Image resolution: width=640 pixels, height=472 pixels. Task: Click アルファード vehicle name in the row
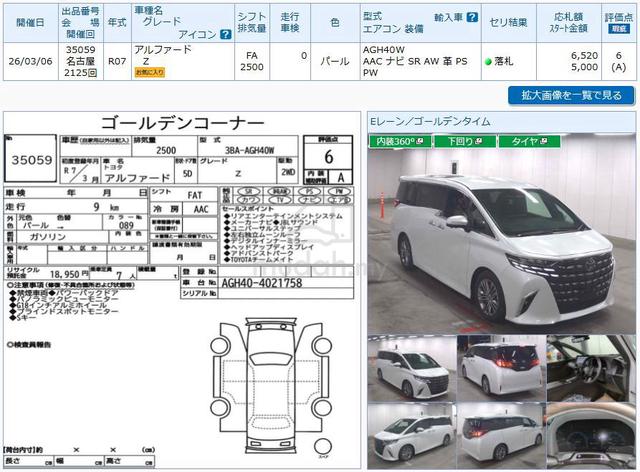click(163, 50)
